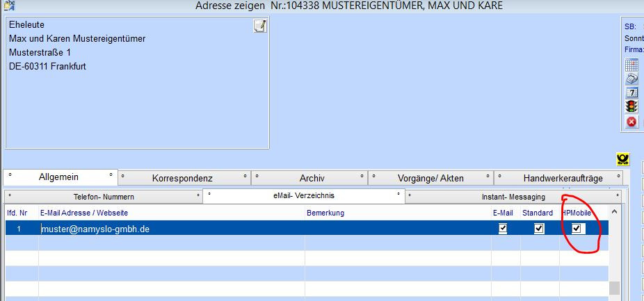Open the Archiv tab
This screenshot has width=644, height=301.
(x=312, y=178)
